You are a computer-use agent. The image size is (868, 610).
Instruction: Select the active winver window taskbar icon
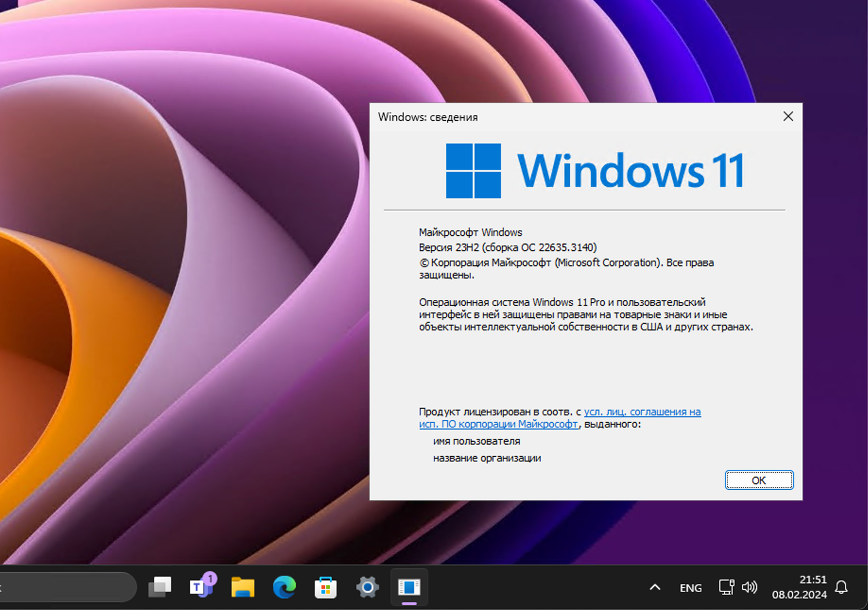409,587
